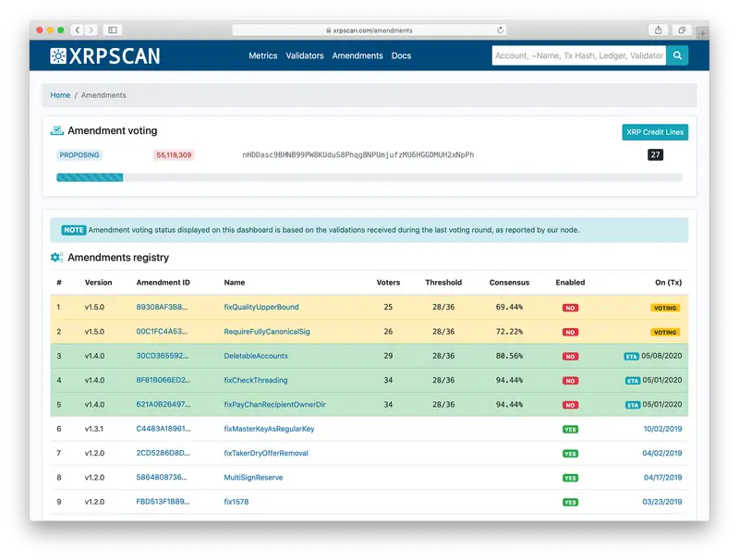Expand the ETA badge for fixCheckThreading
The height and width of the screenshot is (560, 739).
(631, 380)
